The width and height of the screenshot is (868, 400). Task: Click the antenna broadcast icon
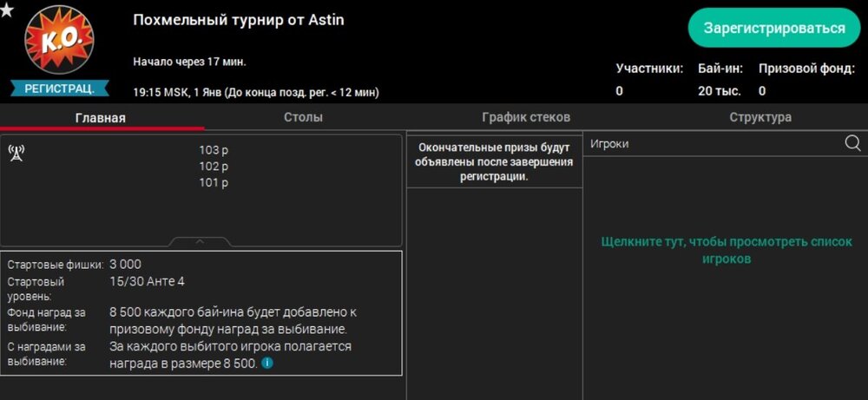(16, 154)
